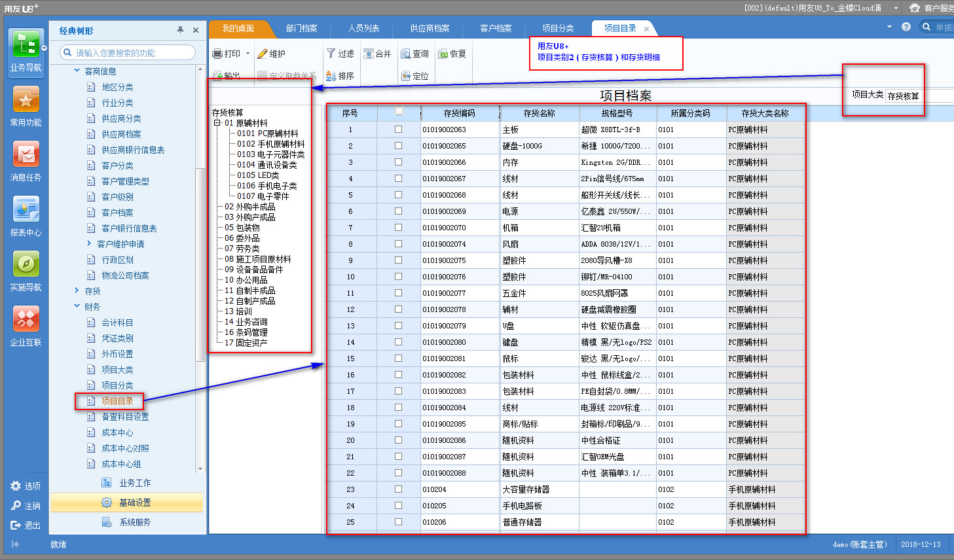Screen dimensions: 954x560
Task: Open the 报表中心 icon
Action: tap(26, 211)
